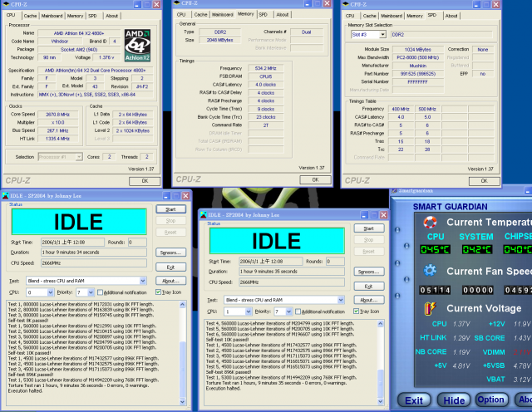Open Sensors in right SP2004 window

(369, 272)
